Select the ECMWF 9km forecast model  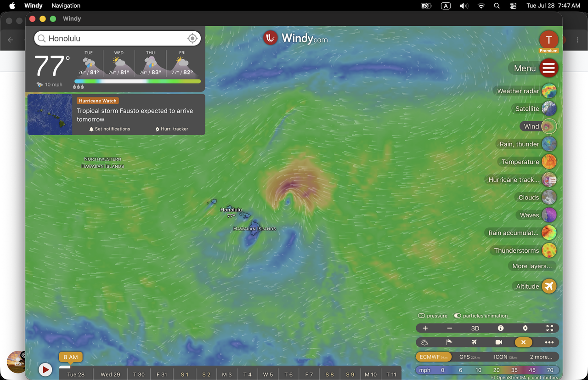[x=434, y=357]
